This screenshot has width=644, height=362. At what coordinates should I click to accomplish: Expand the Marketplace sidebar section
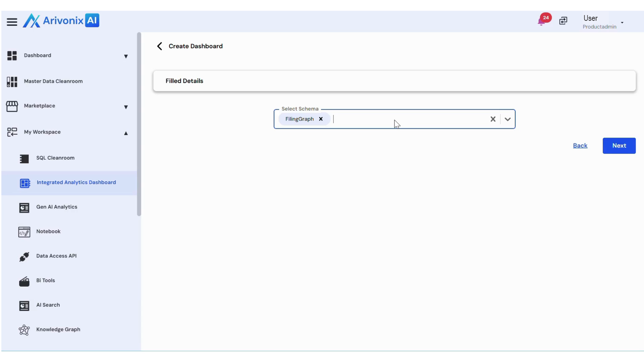(x=126, y=107)
